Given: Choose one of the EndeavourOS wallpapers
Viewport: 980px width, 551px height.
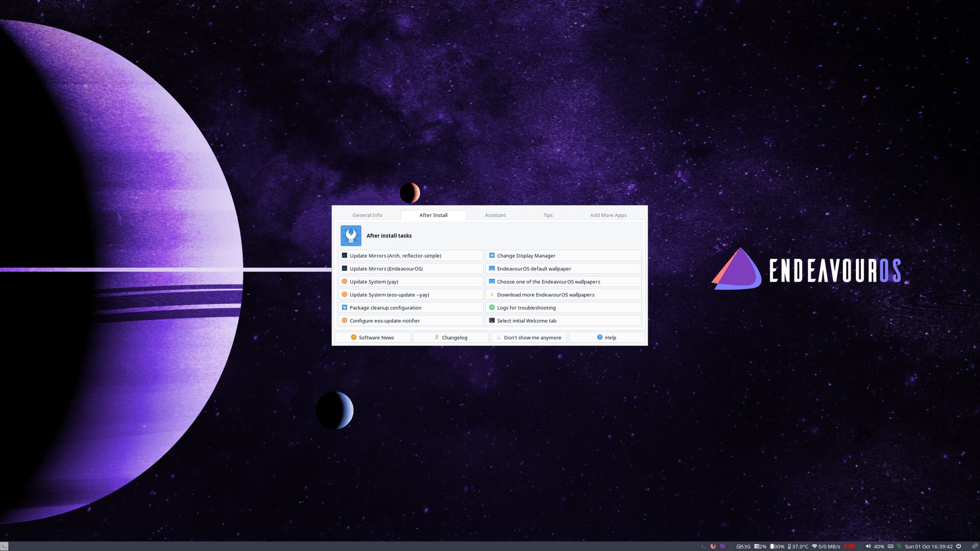Looking at the screenshot, I should click(563, 282).
